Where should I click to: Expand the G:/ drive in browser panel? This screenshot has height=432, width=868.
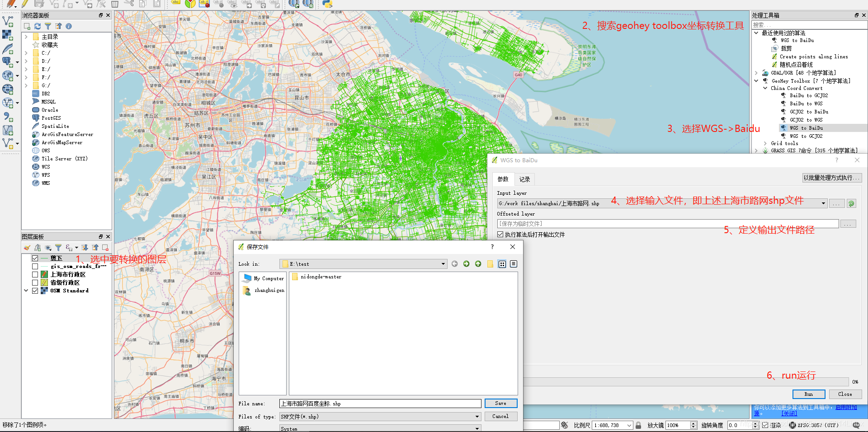point(26,85)
